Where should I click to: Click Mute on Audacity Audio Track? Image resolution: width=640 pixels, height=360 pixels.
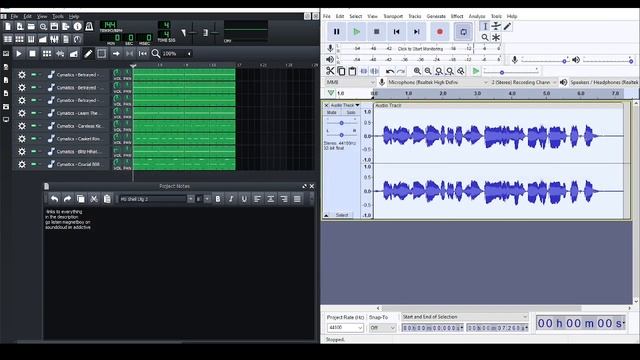coord(332,112)
